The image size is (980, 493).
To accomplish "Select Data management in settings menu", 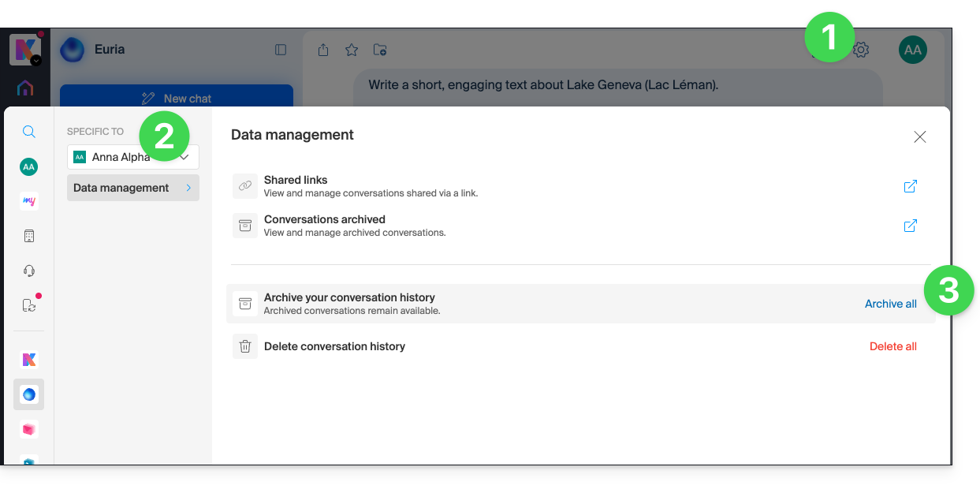I will point(133,188).
